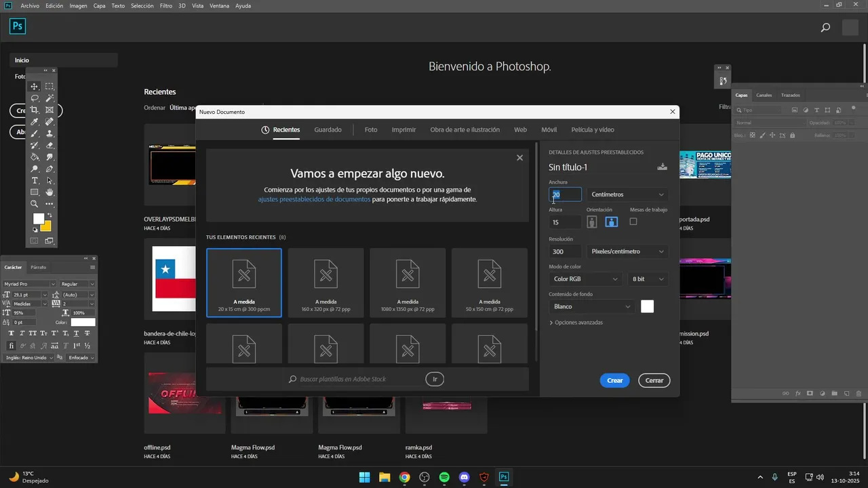Select the Lasso tool
Screen dimensions: 868x488
click(35, 98)
